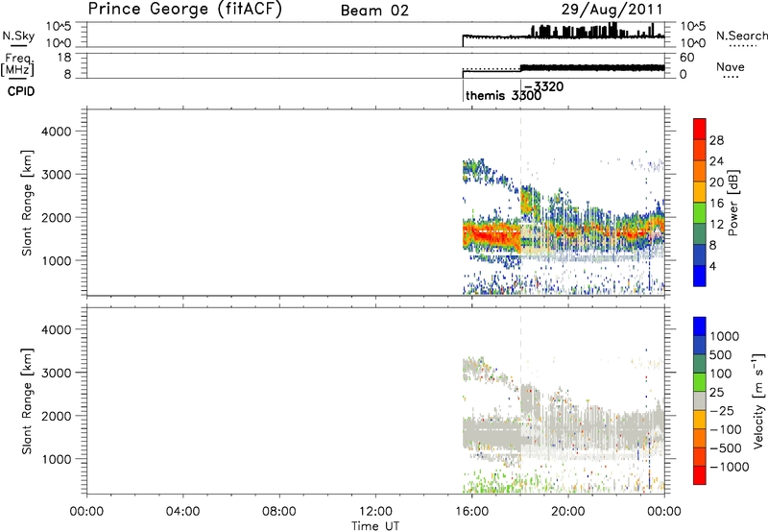
Task: Pick the yellow segment of the Power color bar
Action: 700,192
